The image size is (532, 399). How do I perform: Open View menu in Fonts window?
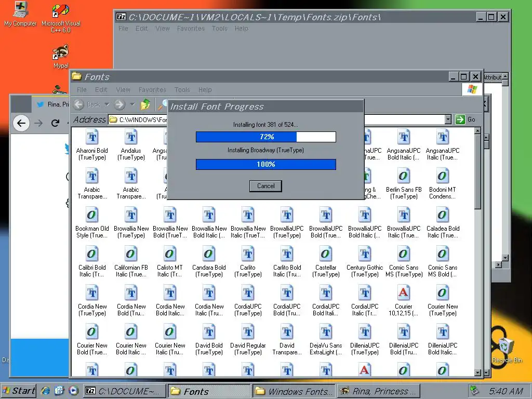coord(123,89)
